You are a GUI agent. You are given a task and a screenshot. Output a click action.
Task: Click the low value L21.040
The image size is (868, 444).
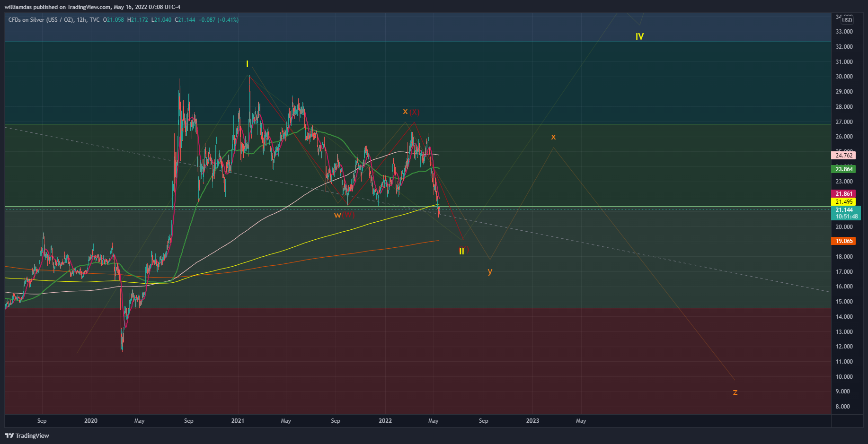[x=161, y=20]
